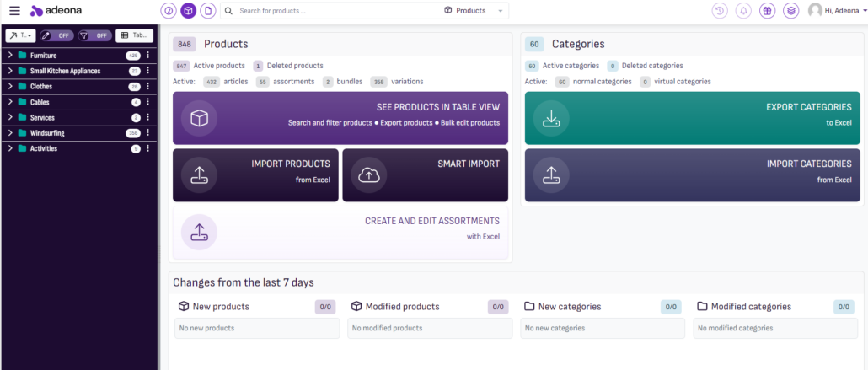Open options menu for Furniture category
868x370 pixels.
click(147, 56)
